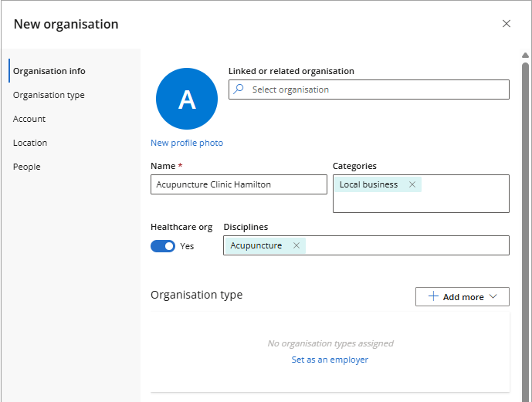Image resolution: width=532 pixels, height=402 pixels.
Task: Open the Organisation info section
Action: tap(49, 71)
